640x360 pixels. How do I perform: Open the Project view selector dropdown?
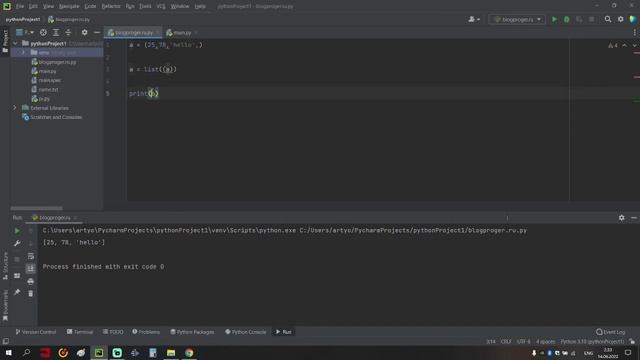click(x=24, y=32)
